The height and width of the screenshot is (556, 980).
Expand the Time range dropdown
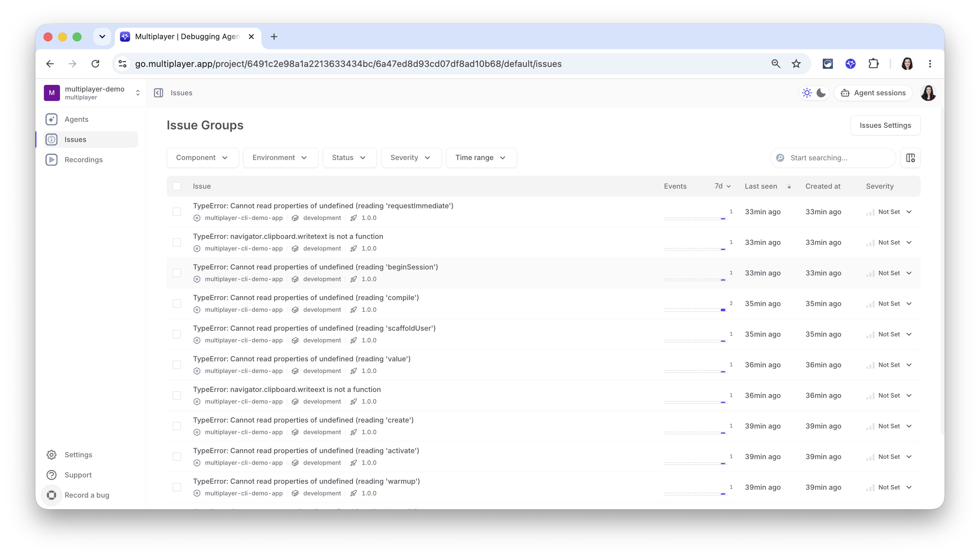(481, 158)
